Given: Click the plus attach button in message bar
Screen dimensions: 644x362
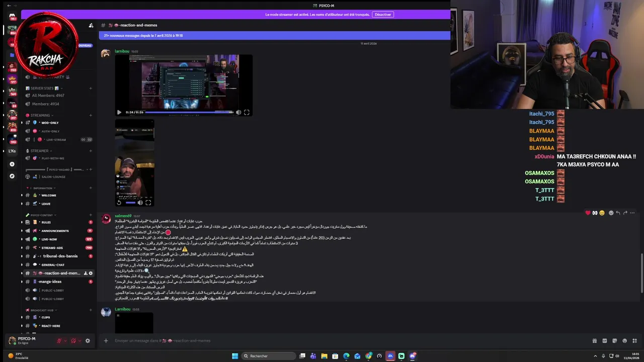Looking at the screenshot, I should 106,340.
